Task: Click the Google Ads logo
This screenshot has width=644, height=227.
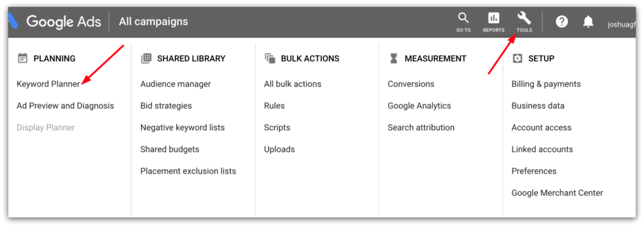Action: (55, 21)
